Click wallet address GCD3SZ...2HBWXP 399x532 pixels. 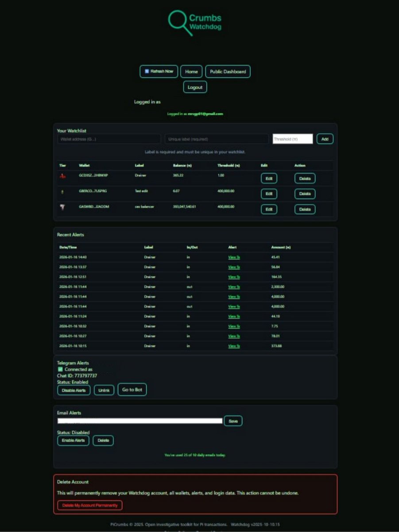click(93, 175)
